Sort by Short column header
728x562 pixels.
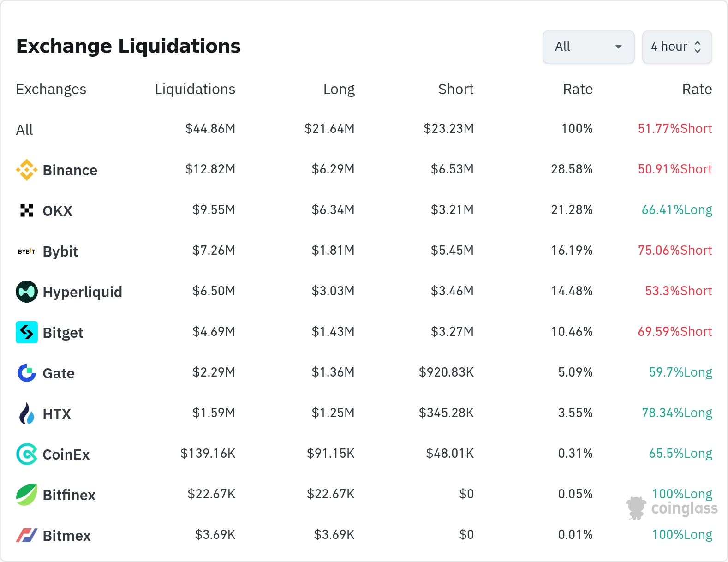tap(455, 89)
